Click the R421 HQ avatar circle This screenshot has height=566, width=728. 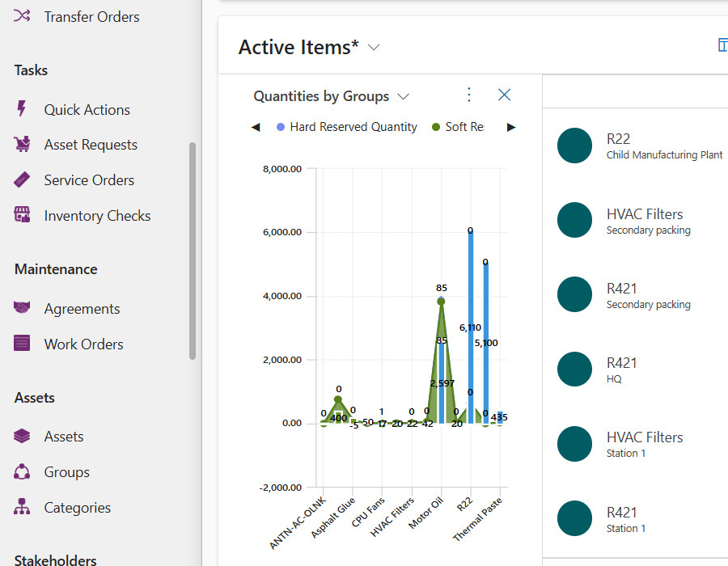[574, 370]
